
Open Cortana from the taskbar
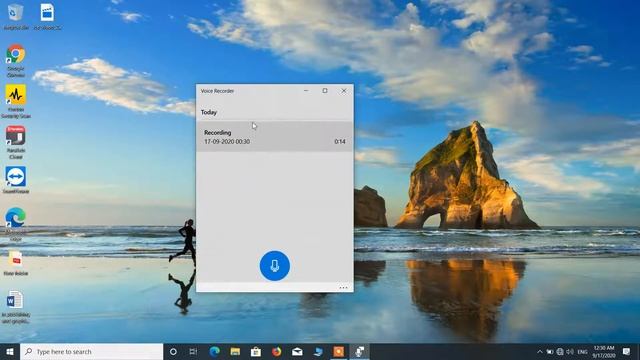[173, 351]
